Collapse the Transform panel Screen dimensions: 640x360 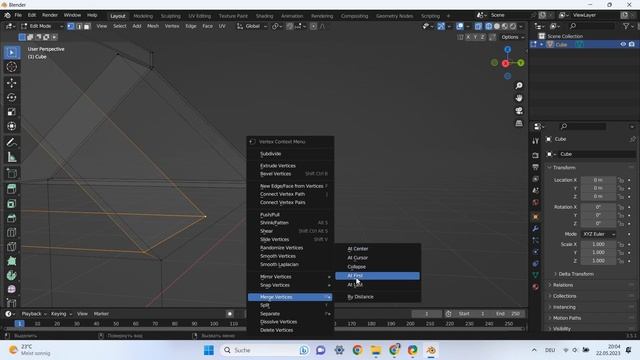click(564, 167)
